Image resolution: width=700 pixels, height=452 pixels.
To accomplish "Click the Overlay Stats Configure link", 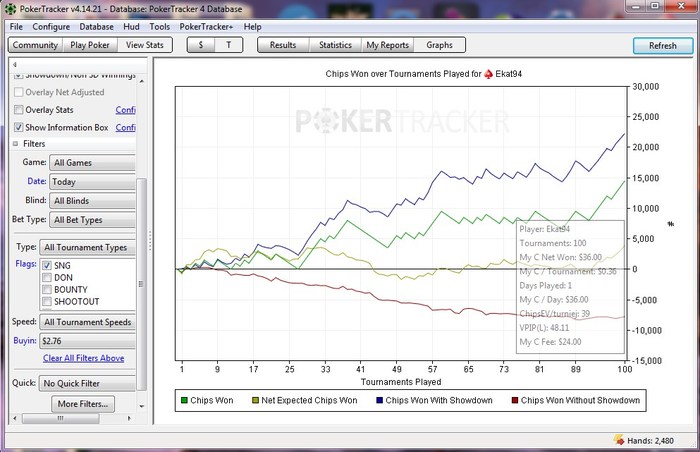I will point(125,109).
